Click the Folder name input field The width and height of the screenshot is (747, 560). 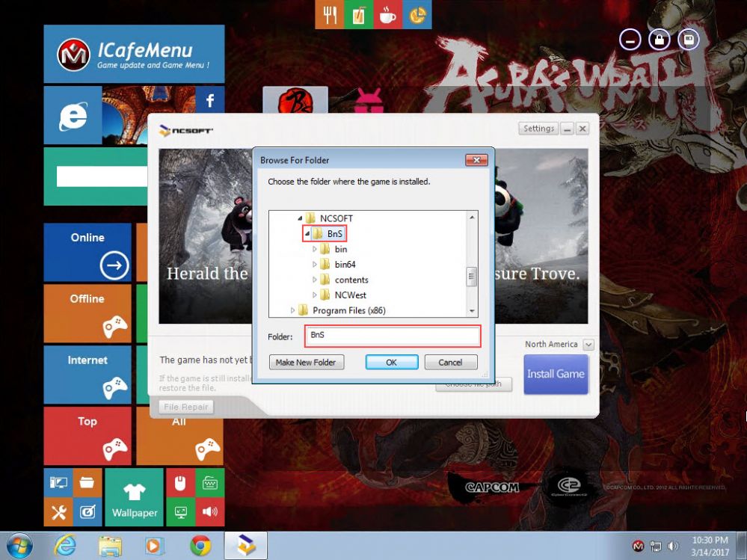pos(393,336)
